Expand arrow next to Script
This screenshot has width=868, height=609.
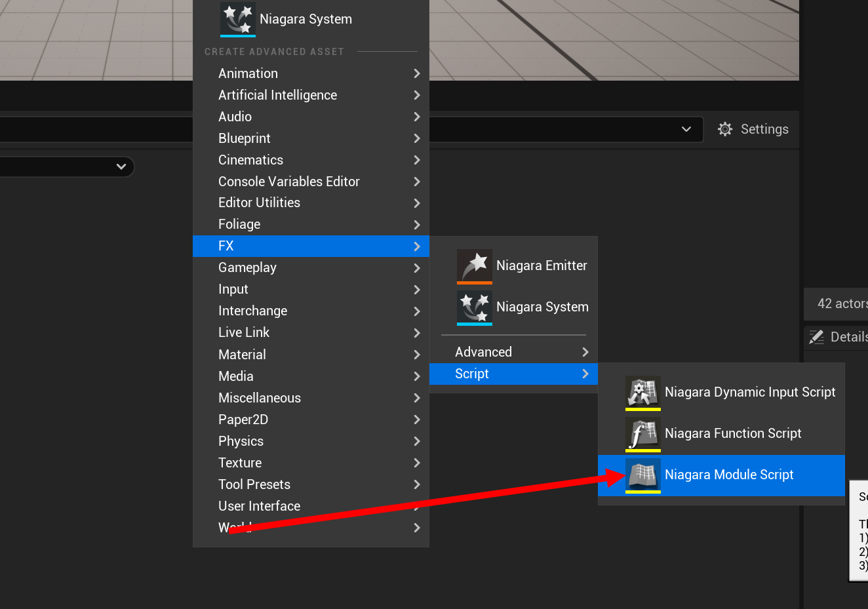pos(585,374)
